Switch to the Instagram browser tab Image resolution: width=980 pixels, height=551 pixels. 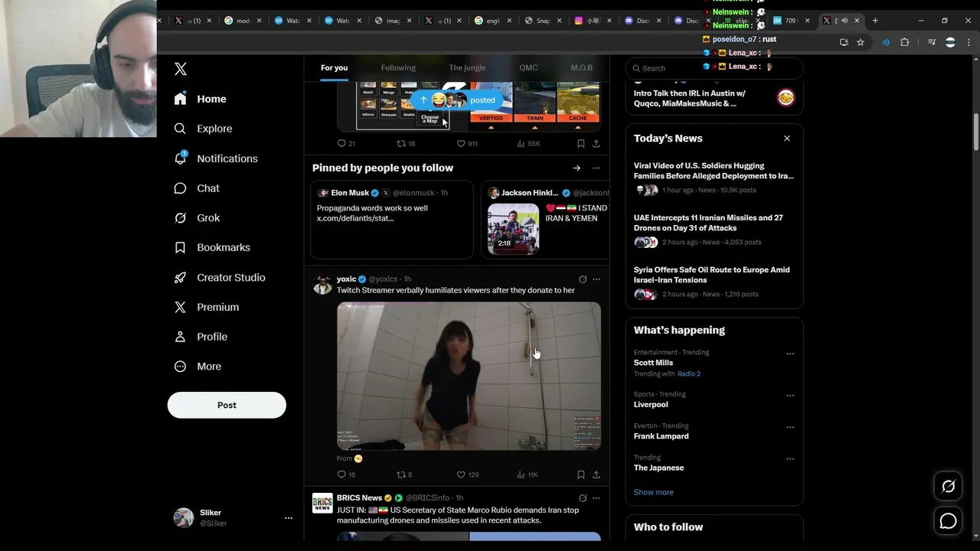tap(593, 21)
